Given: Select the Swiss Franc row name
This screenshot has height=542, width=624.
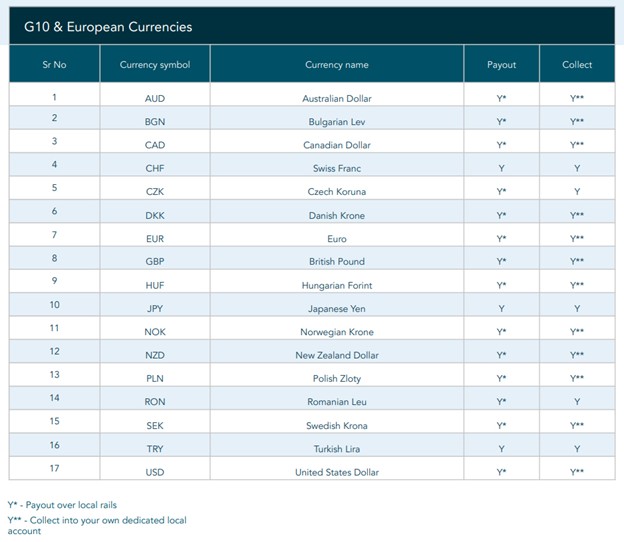Looking at the screenshot, I should point(336,168).
